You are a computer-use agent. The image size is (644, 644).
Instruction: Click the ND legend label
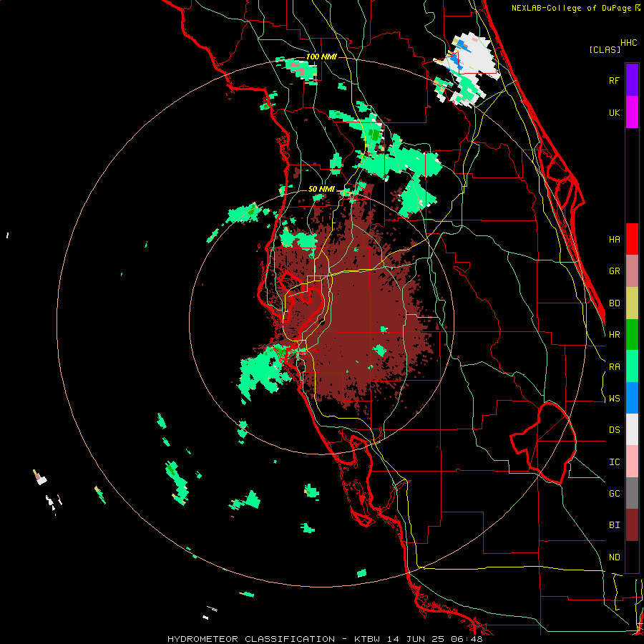(x=614, y=557)
